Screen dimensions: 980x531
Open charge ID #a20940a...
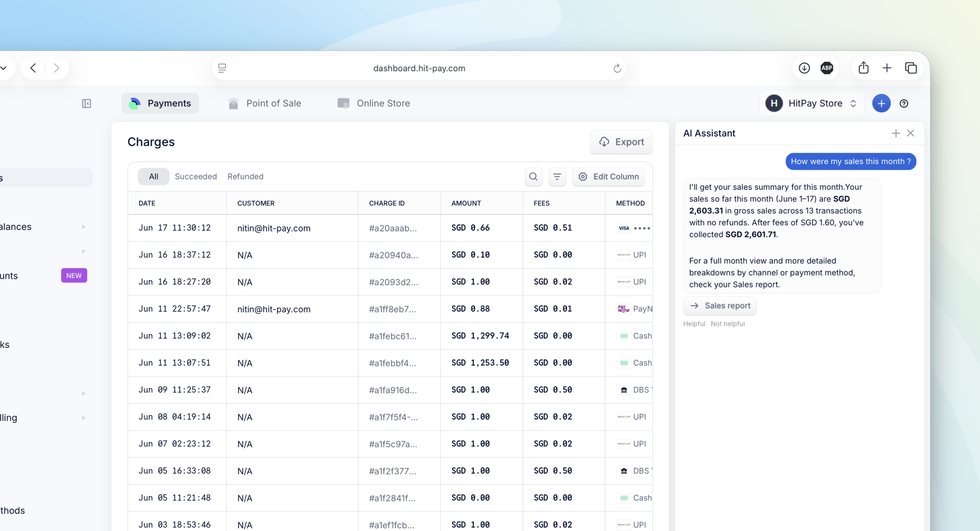[x=393, y=255]
